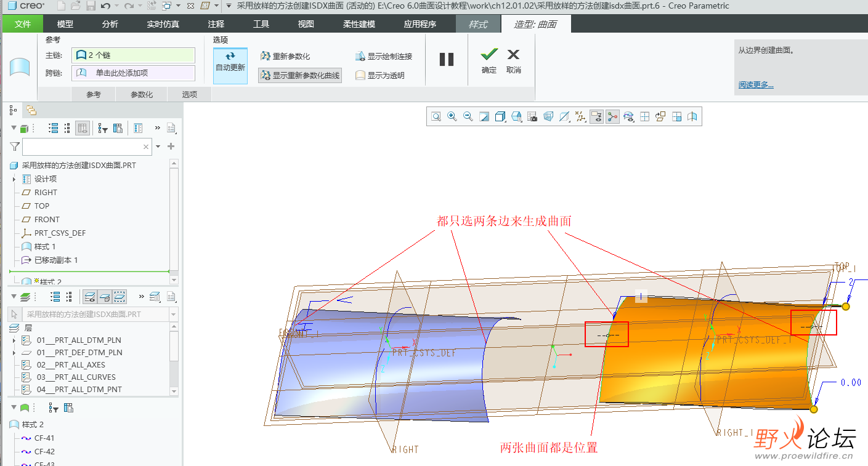The height and width of the screenshot is (466, 868).
Task: Toggle 显示绘制连接 option
Action: point(384,56)
